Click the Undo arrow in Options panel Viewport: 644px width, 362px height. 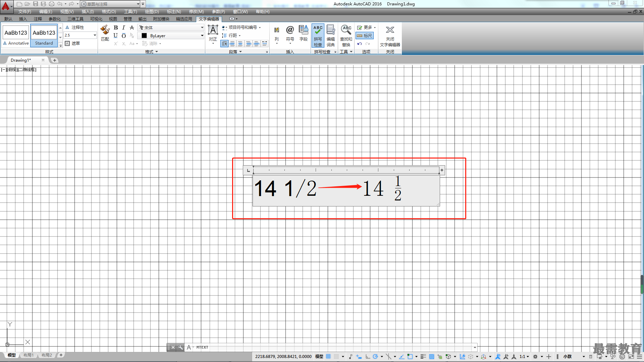(x=360, y=44)
